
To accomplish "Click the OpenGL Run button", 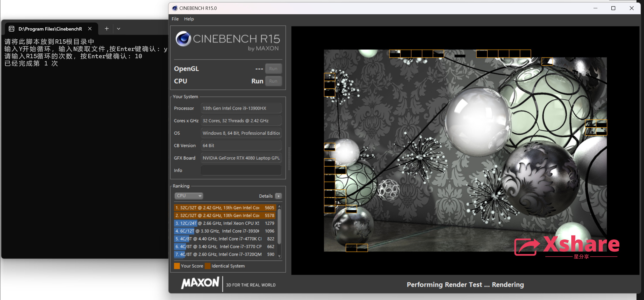I will [273, 69].
